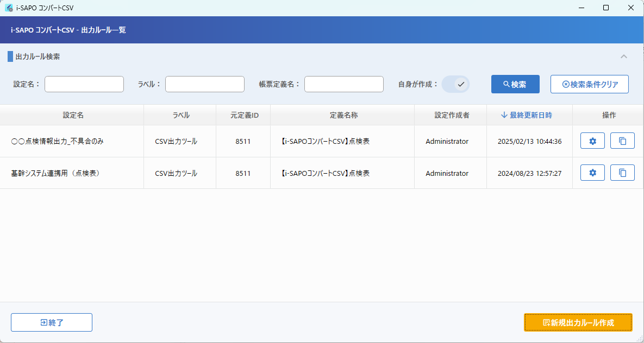Viewport: 644px width, 343px height.
Task: Click 【i-SAPOコンバートCSV】点検表 in 2024/08/23 row
Action: coord(326,173)
